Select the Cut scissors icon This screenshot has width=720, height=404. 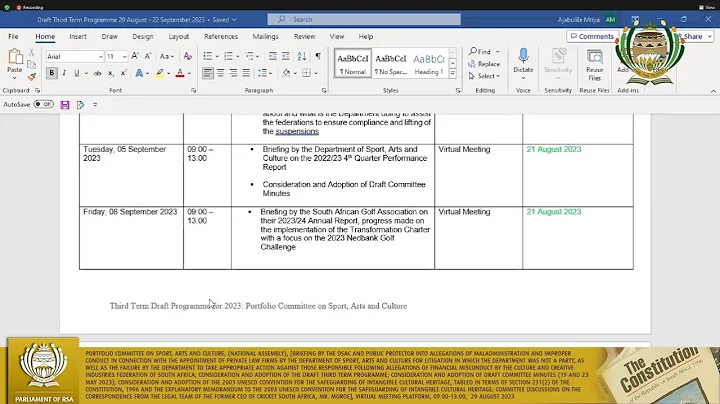31,52
